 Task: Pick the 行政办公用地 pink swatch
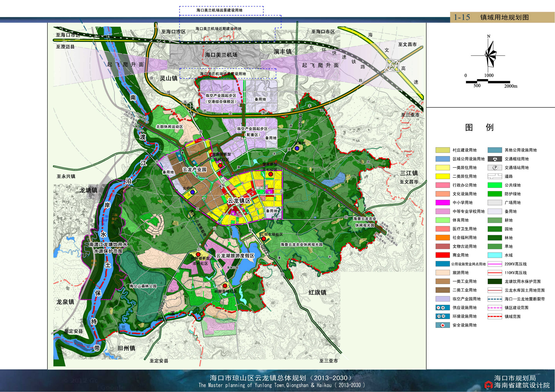(443, 185)
